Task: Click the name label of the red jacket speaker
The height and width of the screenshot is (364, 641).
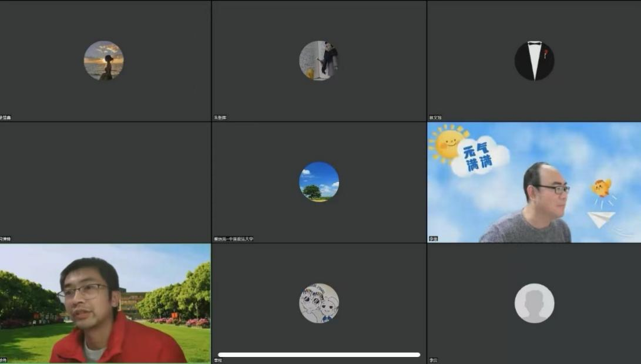Action: point(4,360)
